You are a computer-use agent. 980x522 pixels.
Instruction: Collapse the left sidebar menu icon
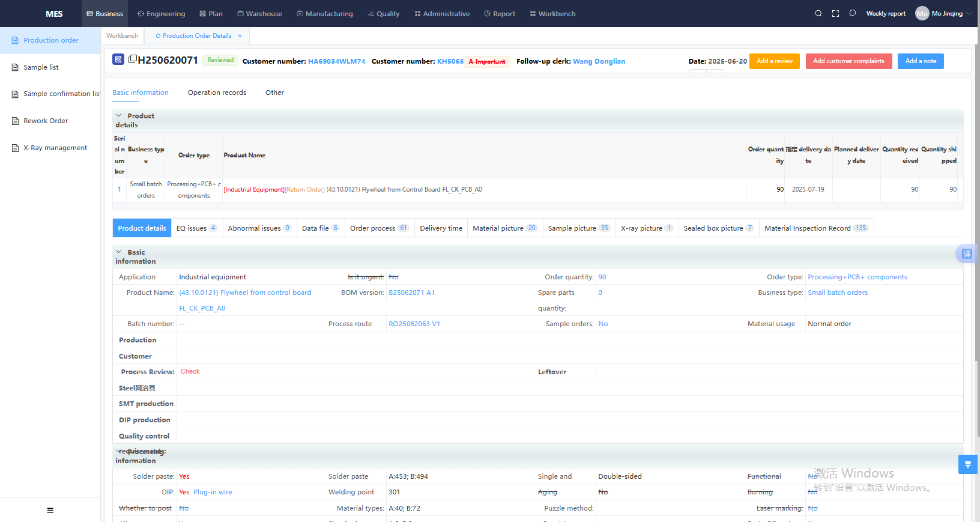tap(50, 510)
